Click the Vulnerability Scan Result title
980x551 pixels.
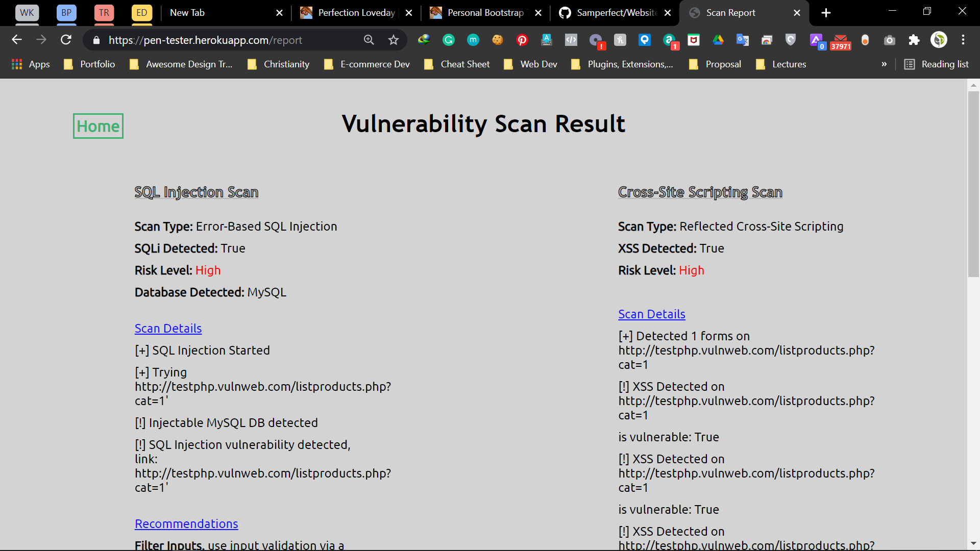point(483,124)
